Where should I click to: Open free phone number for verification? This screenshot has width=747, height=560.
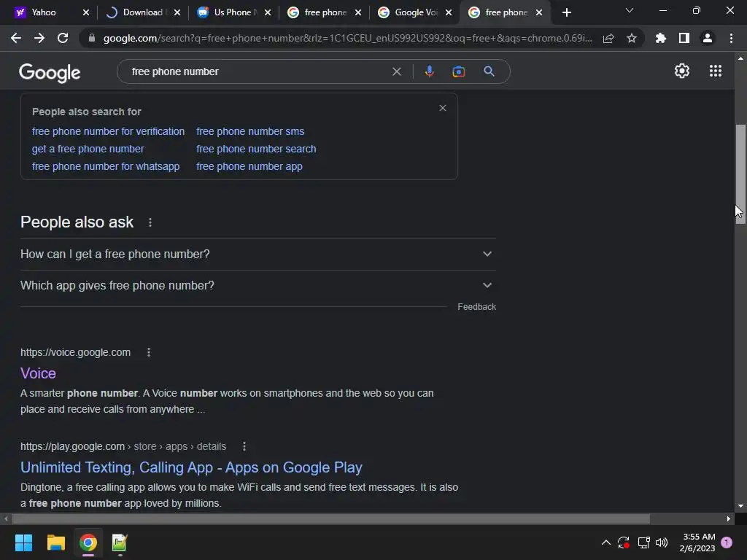pos(108,131)
